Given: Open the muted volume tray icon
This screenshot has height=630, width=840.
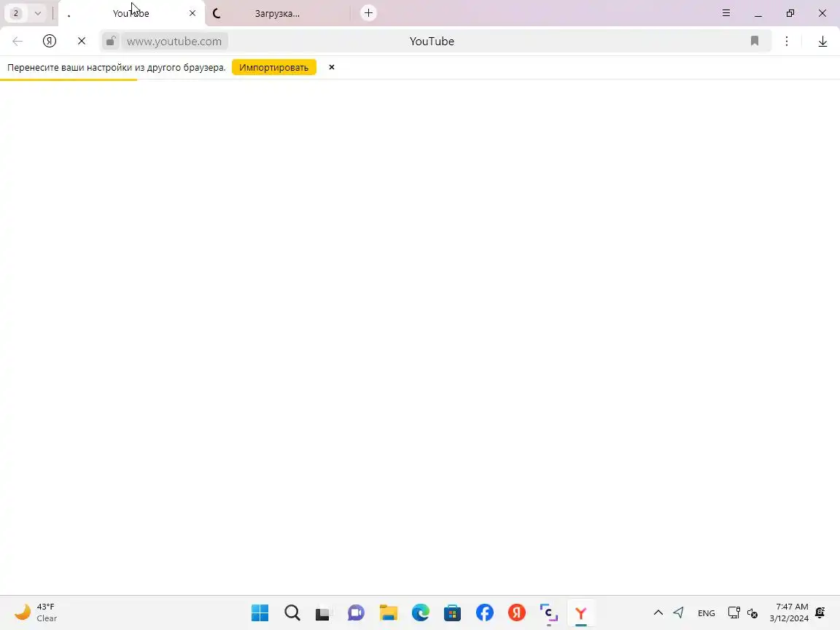Looking at the screenshot, I should 752,613.
